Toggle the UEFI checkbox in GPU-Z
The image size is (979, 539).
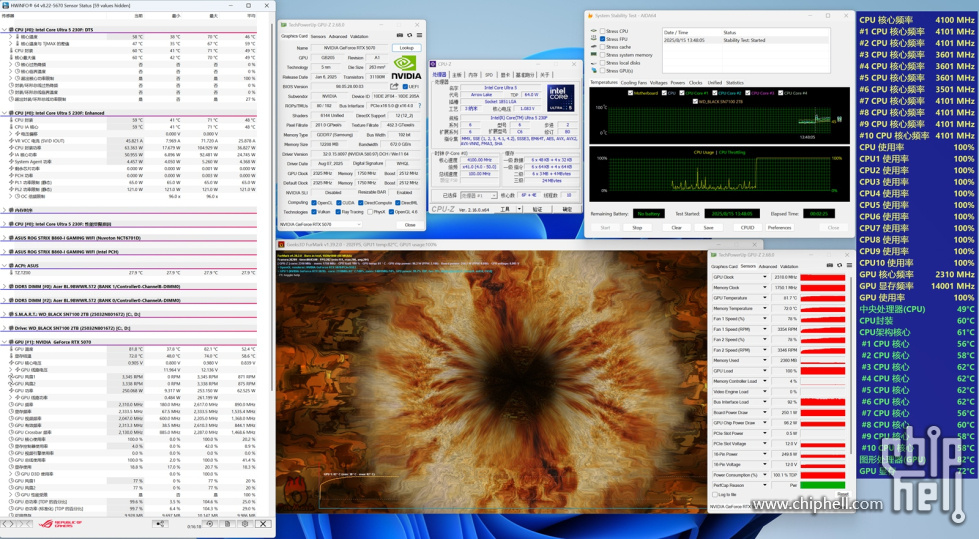click(406, 87)
